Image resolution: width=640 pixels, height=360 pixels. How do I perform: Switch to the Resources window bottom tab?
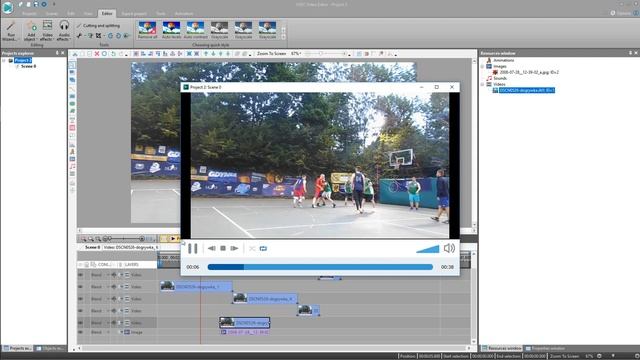pos(502,349)
